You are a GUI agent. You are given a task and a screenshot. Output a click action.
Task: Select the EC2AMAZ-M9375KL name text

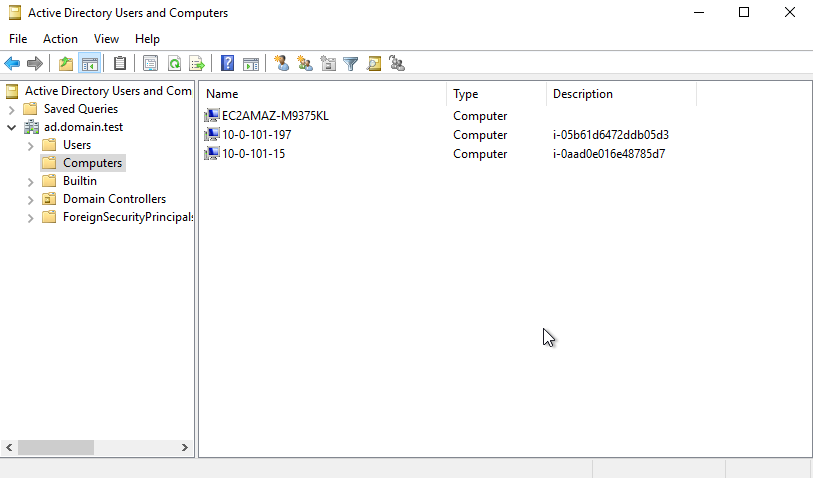pos(275,116)
